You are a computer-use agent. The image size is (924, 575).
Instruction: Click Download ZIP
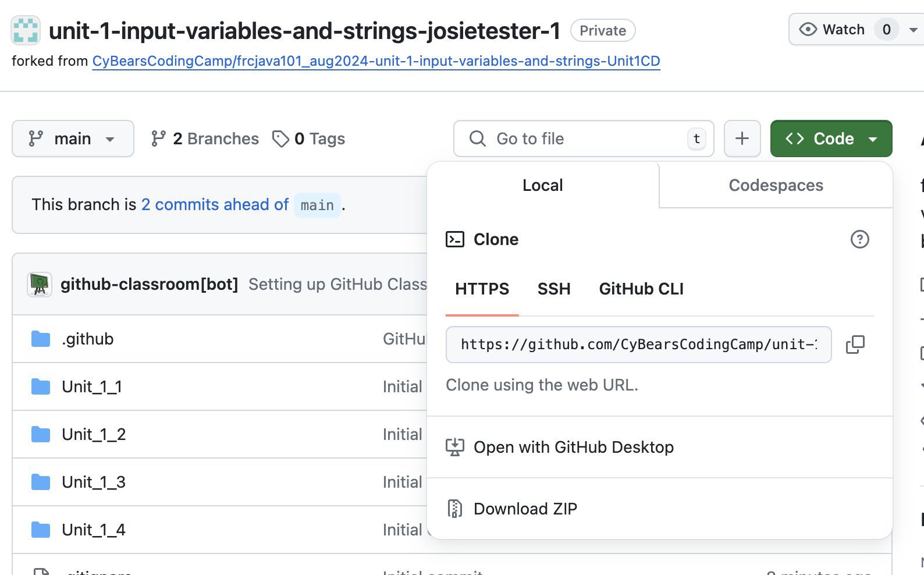click(525, 509)
